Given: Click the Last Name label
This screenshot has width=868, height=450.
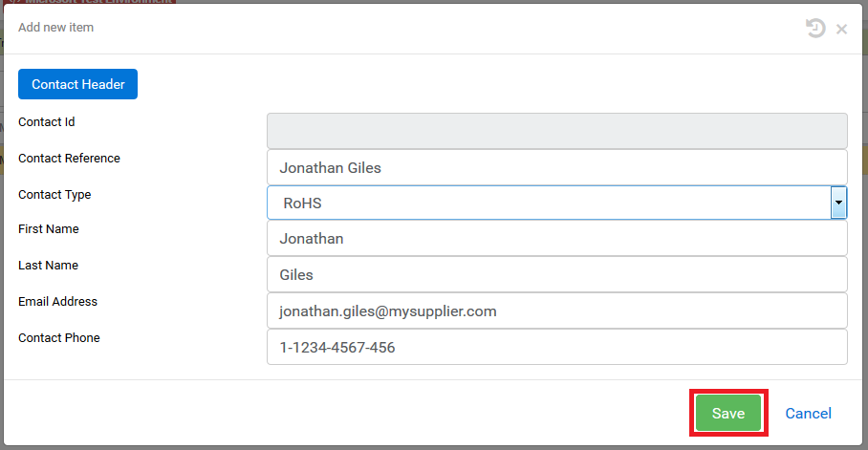Looking at the screenshot, I should tap(48, 266).
